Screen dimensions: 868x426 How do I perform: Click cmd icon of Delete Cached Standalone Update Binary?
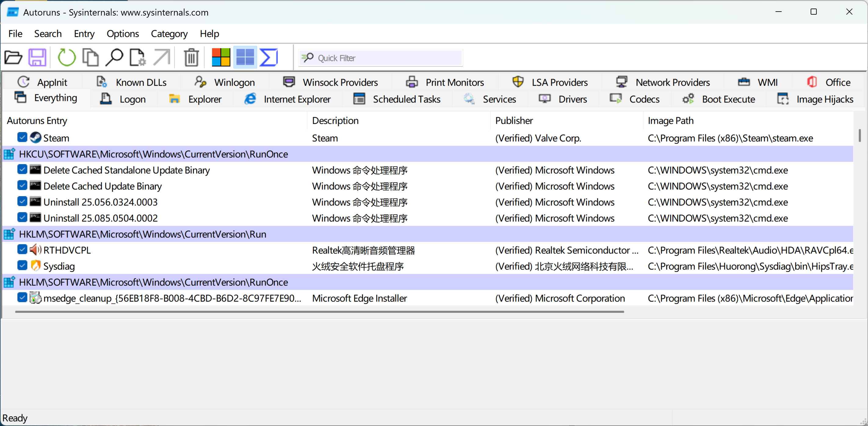[x=35, y=170]
